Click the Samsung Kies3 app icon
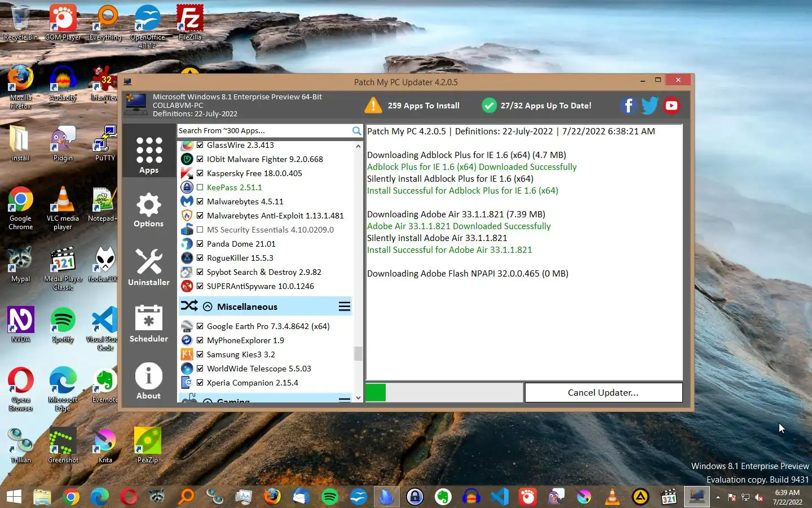 click(x=187, y=354)
